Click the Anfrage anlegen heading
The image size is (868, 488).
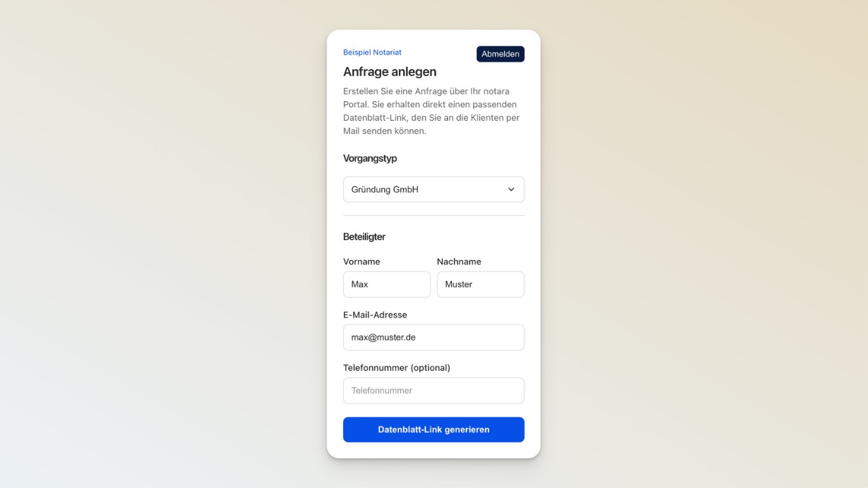390,72
